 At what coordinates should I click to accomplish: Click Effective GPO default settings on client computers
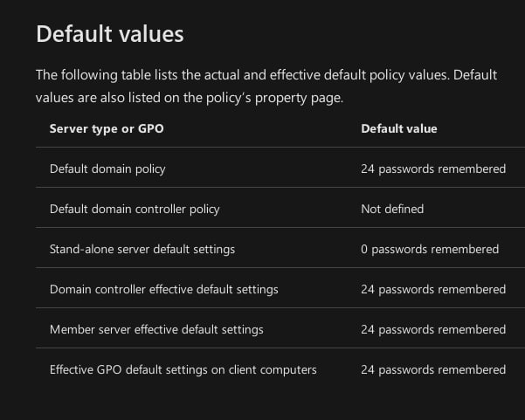pyautogui.click(x=183, y=370)
